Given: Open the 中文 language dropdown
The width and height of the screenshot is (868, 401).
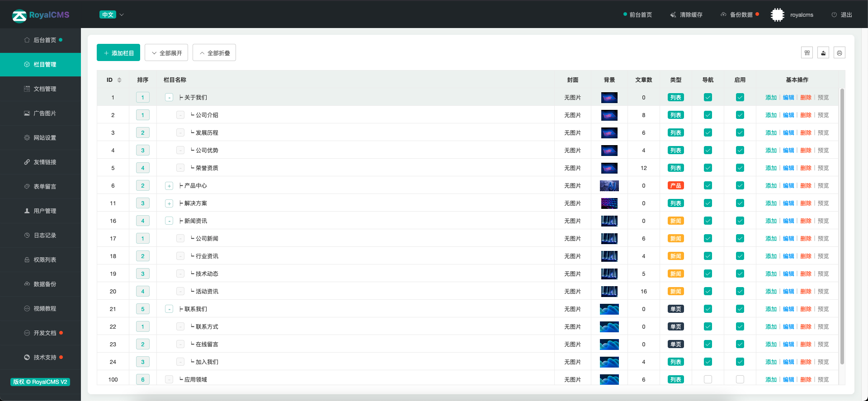Looking at the screenshot, I should (x=112, y=15).
